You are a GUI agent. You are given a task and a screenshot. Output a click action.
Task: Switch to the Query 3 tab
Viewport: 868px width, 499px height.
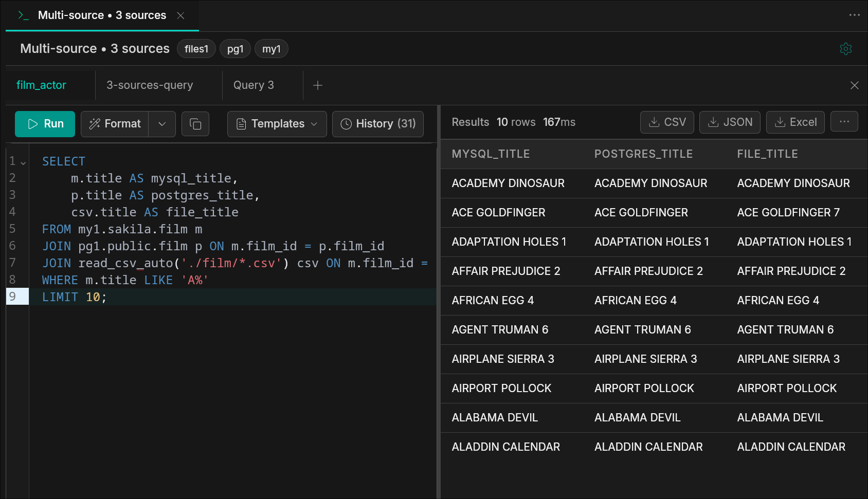(254, 85)
